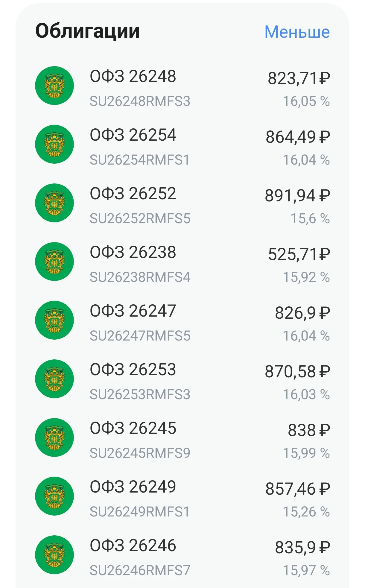Image resolution: width=365 pixels, height=588 pixels.
Task: Open the ОФЗ 26246 bond title
Action: [133, 546]
